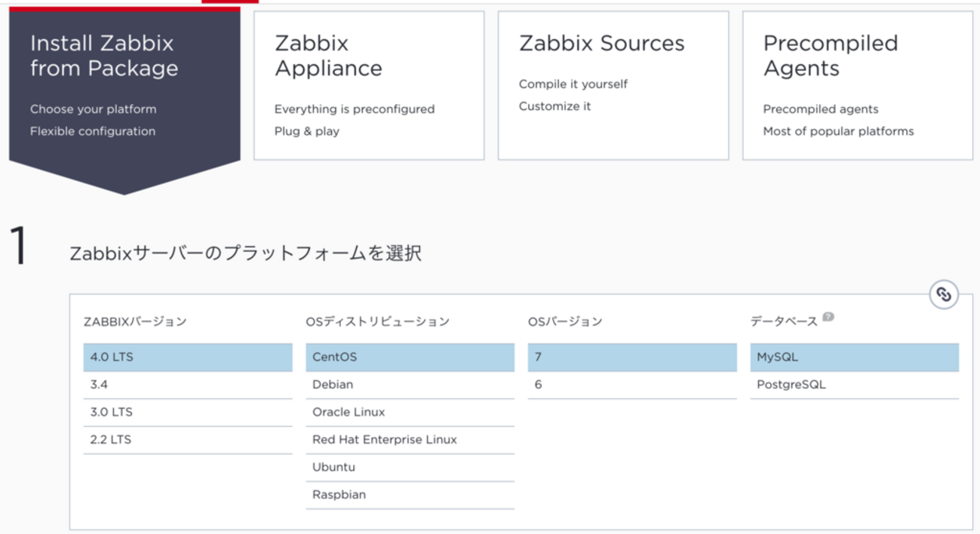Choose Debian as OS distribution

410,385
